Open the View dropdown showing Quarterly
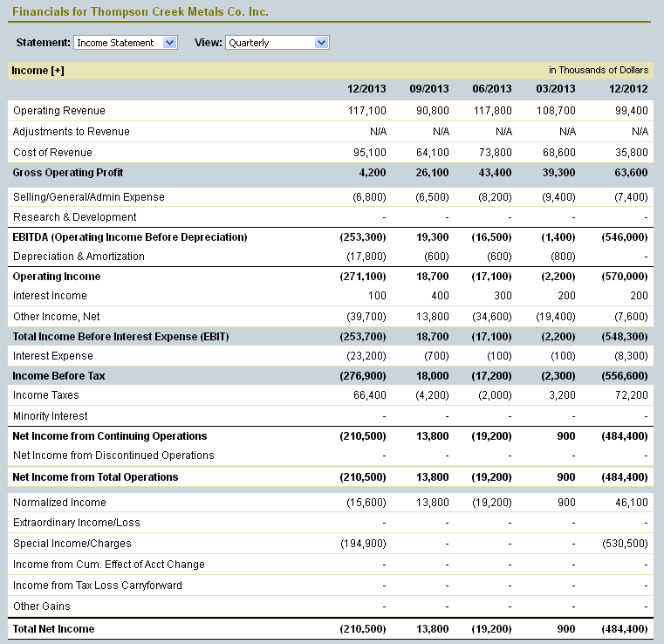 pos(277,43)
